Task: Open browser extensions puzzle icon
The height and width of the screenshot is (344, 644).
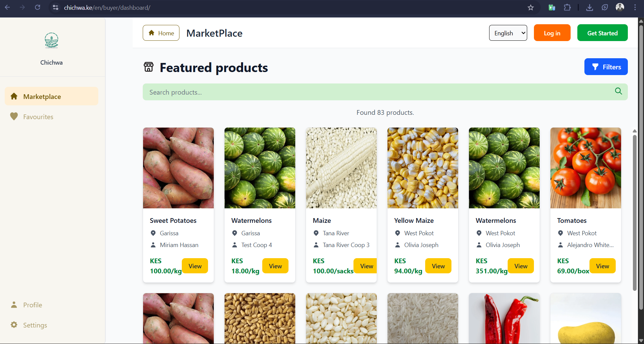Action: 567,7
